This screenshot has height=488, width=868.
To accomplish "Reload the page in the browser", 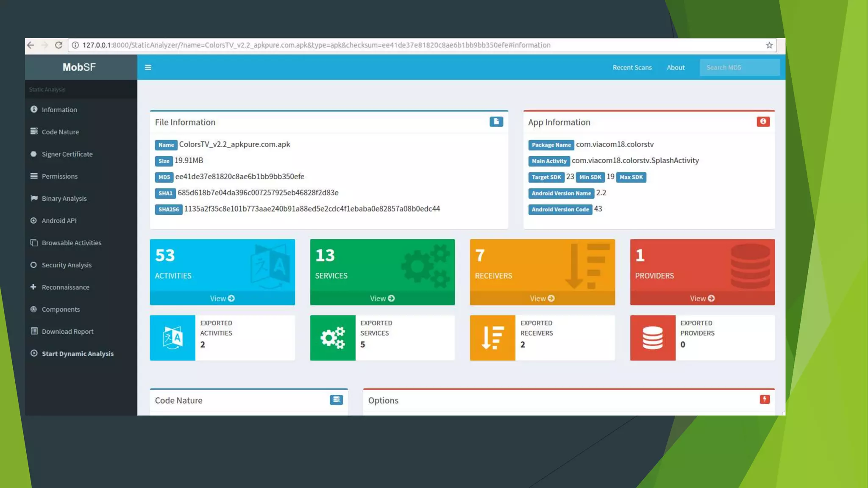I will [x=58, y=45].
